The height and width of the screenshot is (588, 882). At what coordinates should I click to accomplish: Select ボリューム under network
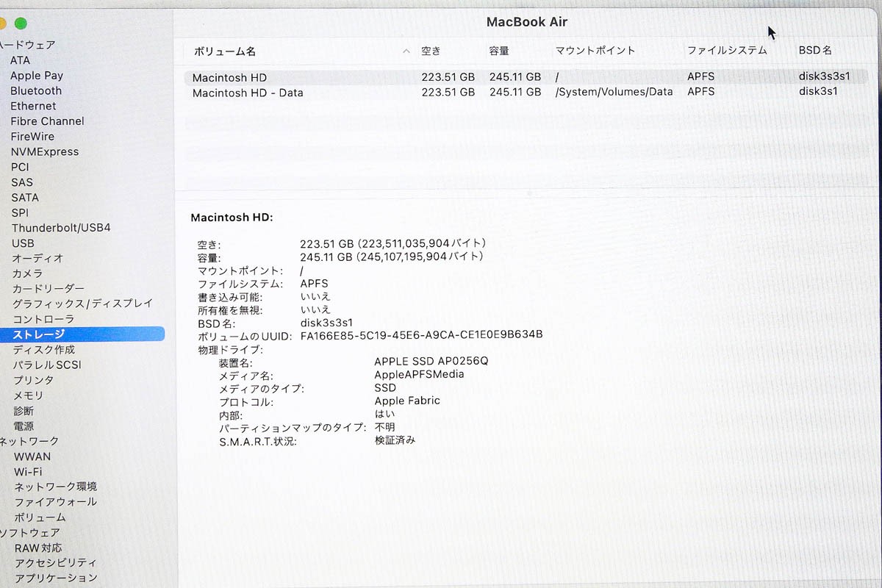click(x=40, y=517)
